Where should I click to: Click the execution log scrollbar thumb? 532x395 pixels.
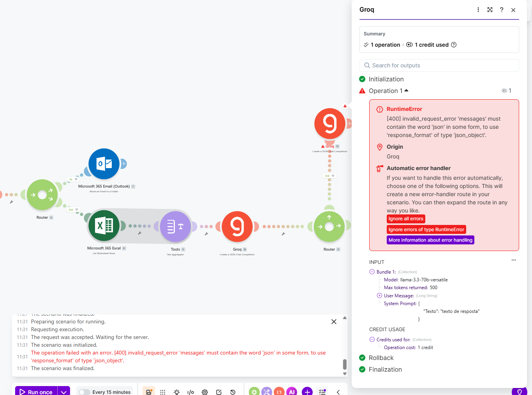pos(345,364)
